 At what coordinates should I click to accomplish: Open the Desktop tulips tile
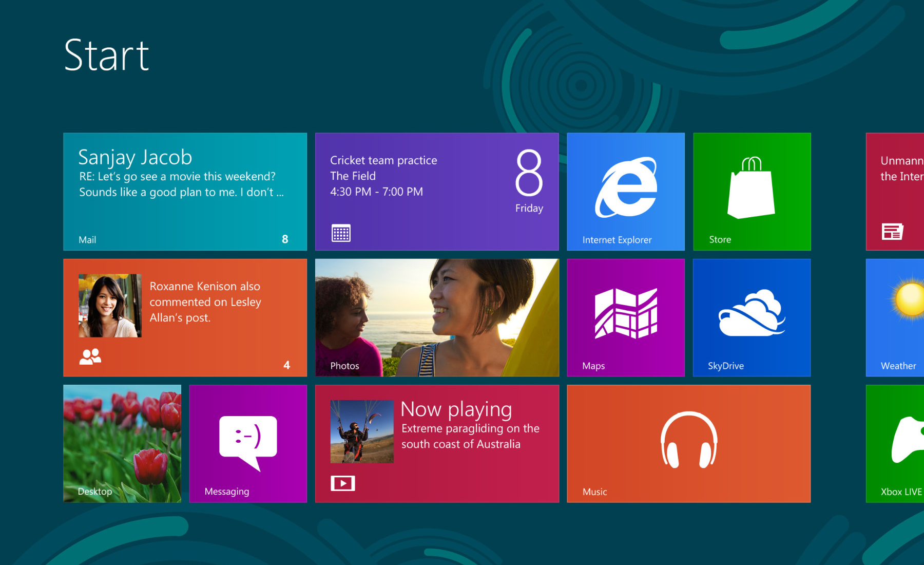point(122,444)
